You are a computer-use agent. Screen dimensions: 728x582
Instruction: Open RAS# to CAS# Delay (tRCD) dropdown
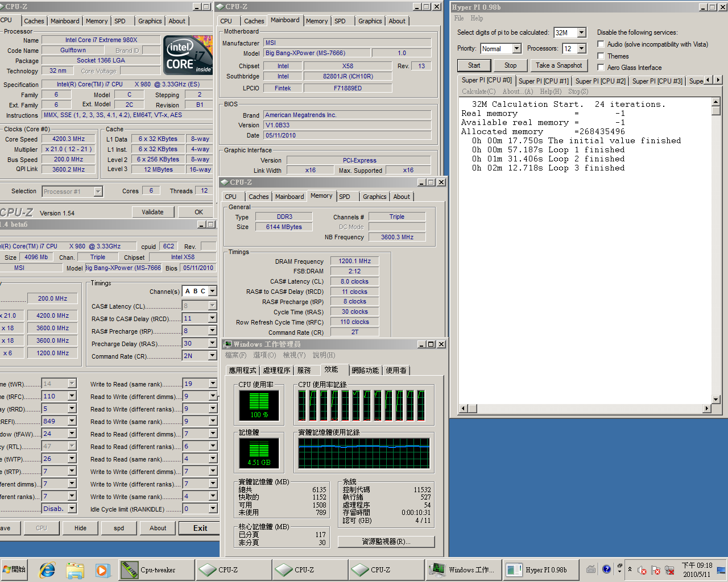tap(213, 318)
